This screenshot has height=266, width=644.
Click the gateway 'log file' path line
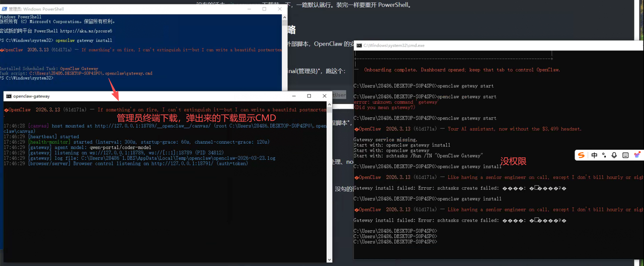139,158
